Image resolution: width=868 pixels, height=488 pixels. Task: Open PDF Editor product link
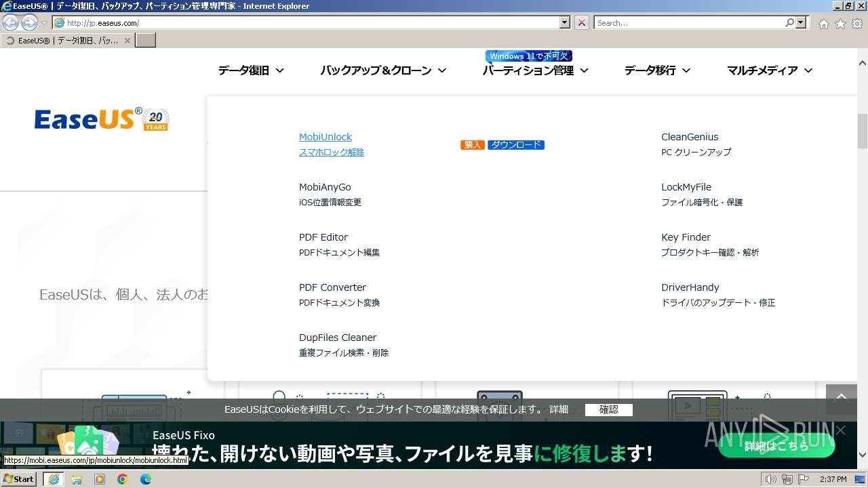coord(323,237)
